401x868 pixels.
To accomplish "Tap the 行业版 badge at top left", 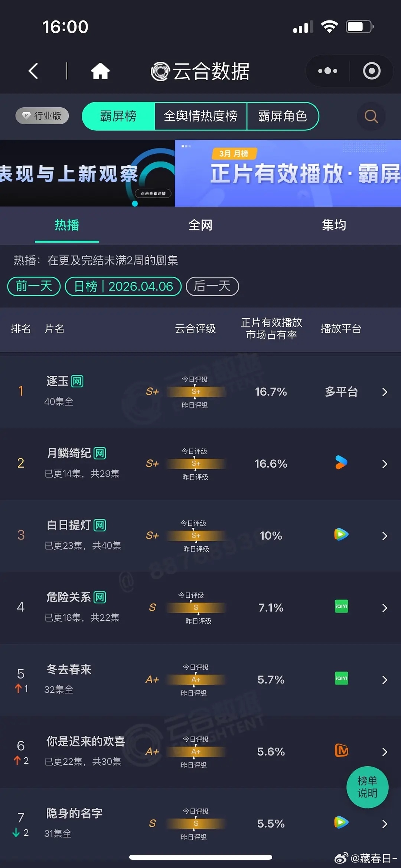I will [42, 116].
